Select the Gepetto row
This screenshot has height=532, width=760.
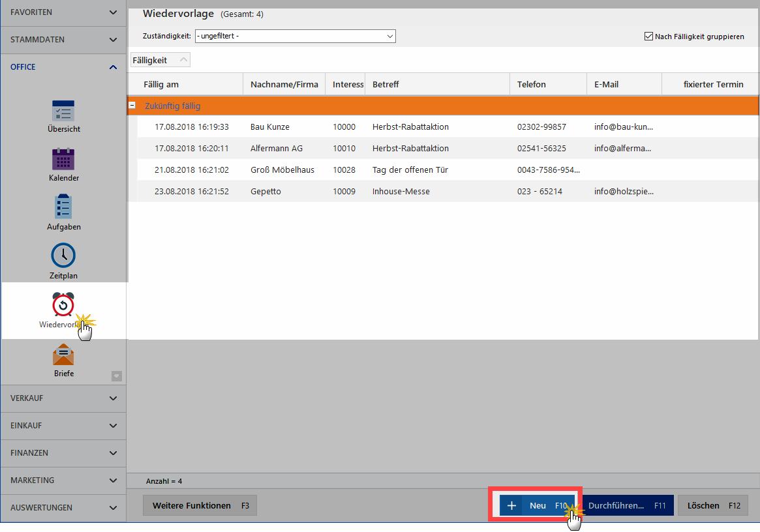click(448, 192)
